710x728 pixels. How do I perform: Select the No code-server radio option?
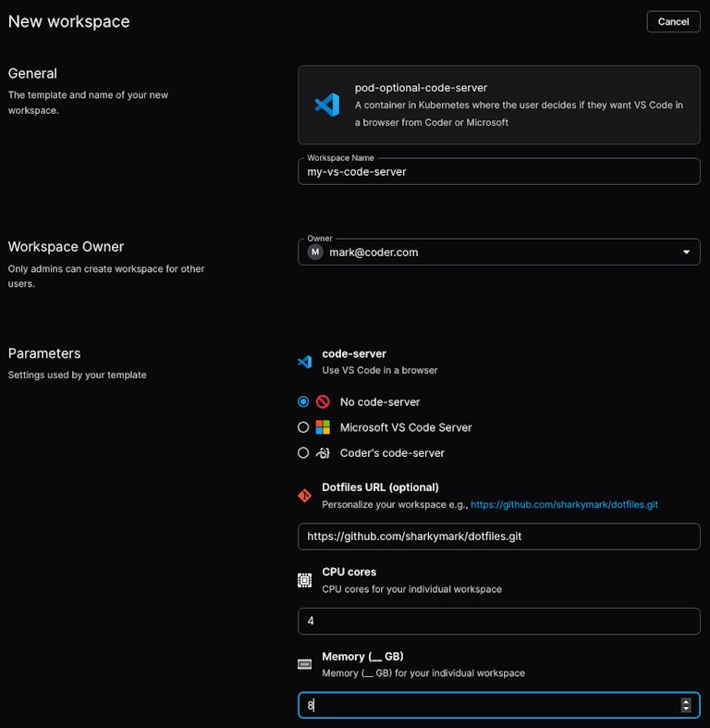click(x=303, y=402)
